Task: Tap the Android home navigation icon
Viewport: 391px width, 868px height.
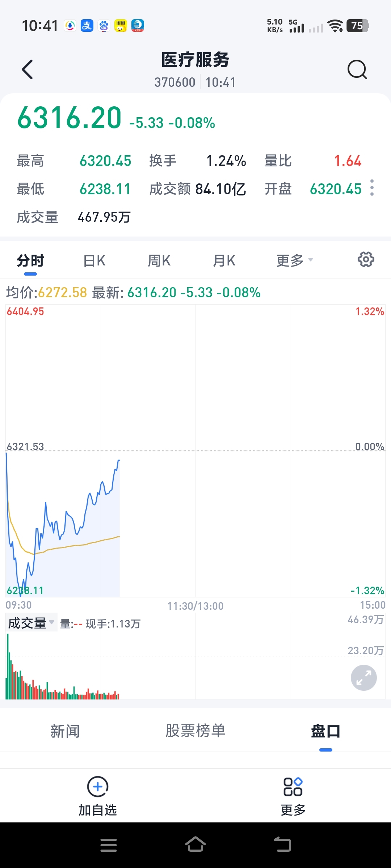Action: pyautogui.click(x=195, y=845)
